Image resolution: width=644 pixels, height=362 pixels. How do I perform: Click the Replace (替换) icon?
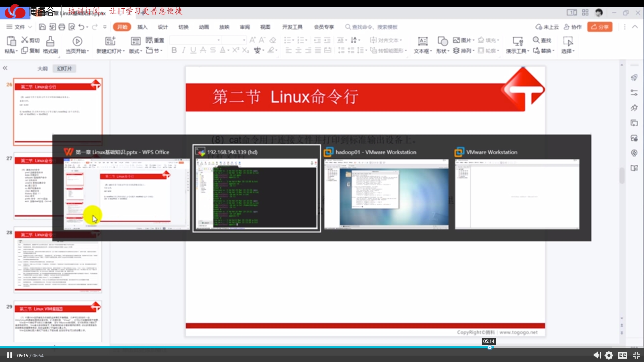pos(536,50)
